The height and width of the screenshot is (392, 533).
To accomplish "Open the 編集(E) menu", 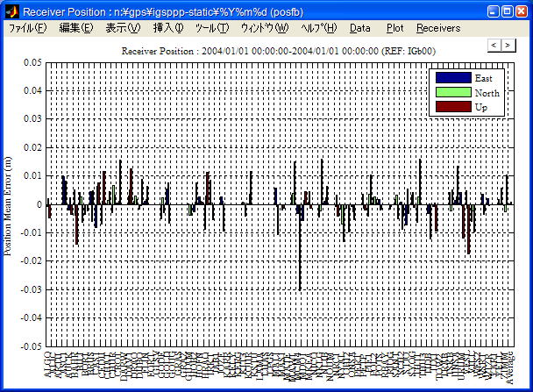I will [x=76, y=28].
